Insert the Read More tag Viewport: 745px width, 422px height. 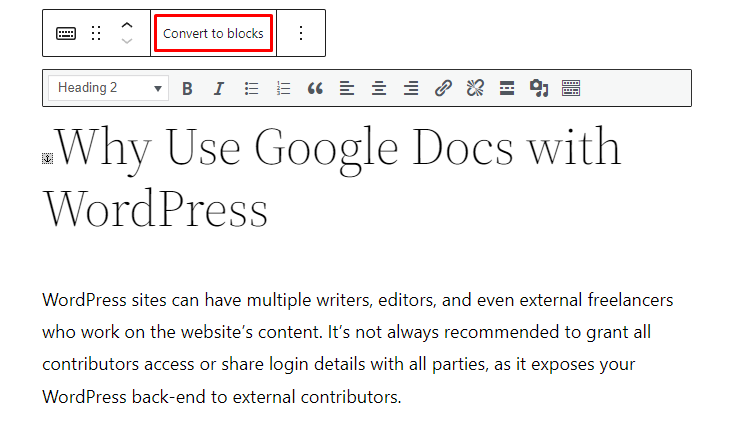coord(507,88)
